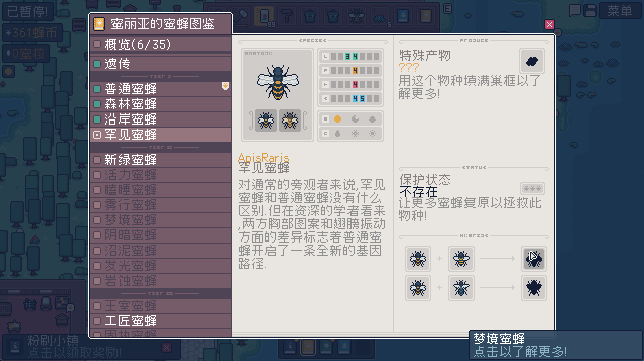Toggle the 森林蜜蜂 checkbox
644x361 pixels.
[x=98, y=104]
